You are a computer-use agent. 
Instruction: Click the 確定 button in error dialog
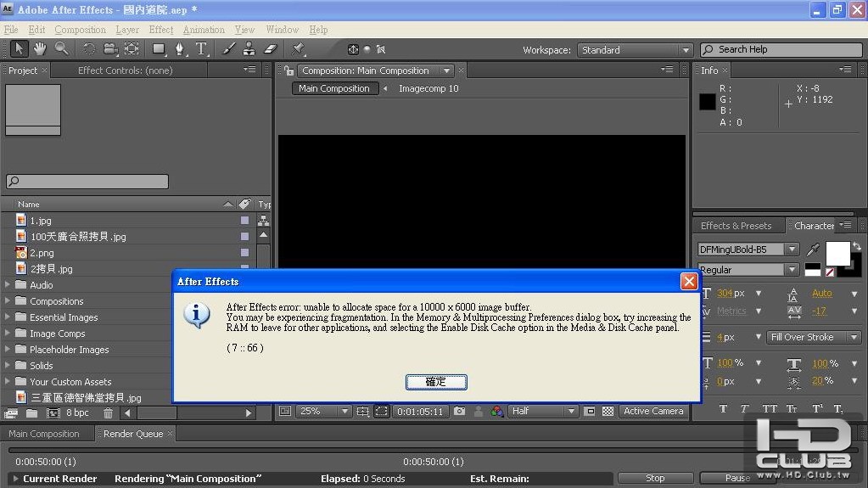click(436, 382)
